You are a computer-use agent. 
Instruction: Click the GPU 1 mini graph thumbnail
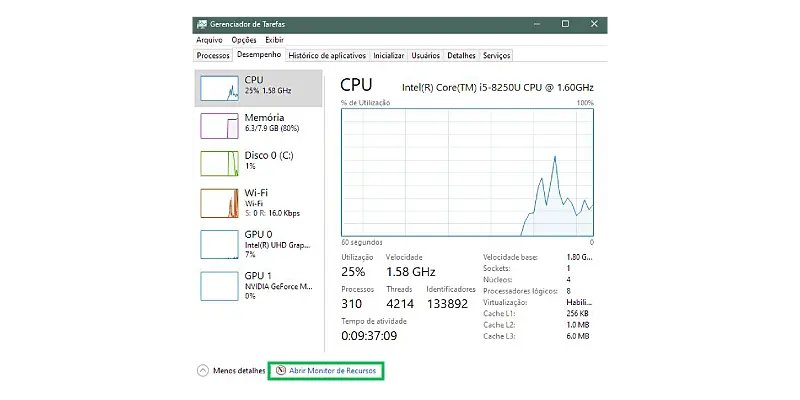tap(219, 286)
